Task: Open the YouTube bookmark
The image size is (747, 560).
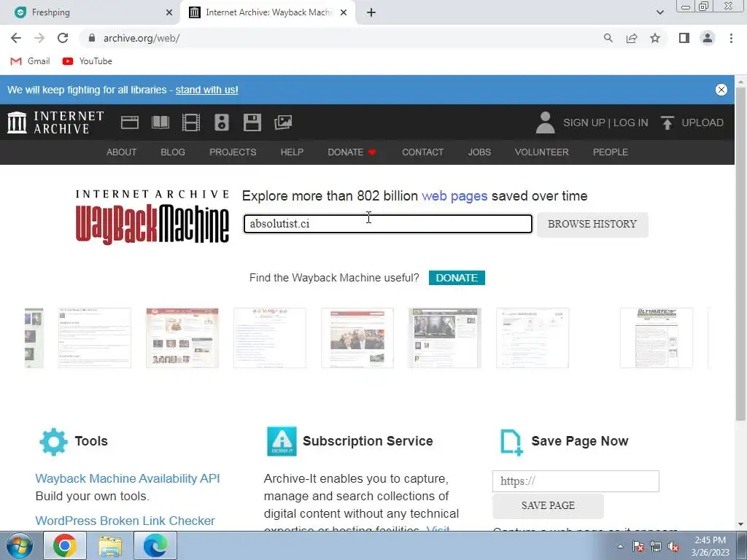Action: coord(88,61)
